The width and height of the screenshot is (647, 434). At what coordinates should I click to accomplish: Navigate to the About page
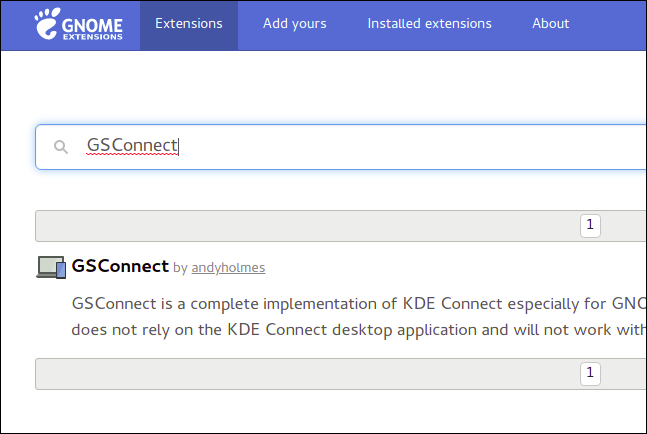[x=550, y=24]
